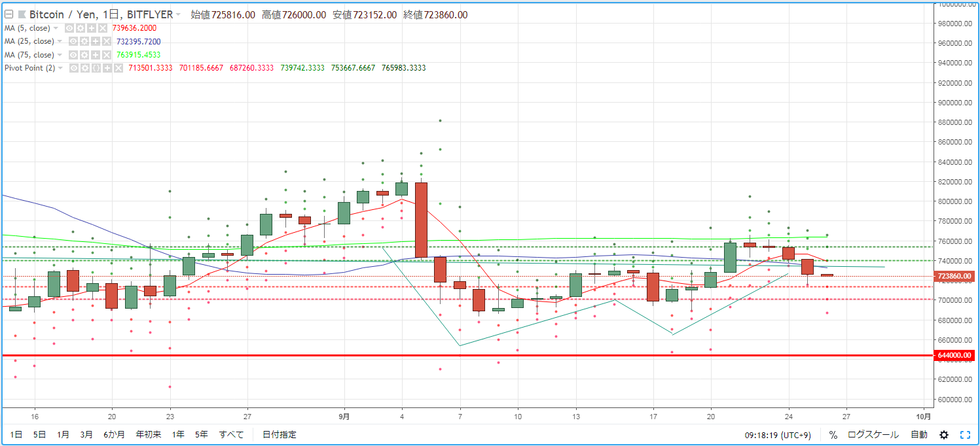Hide the MA (5, close) indicator
Screen dimensions: 980x446
click(69, 28)
